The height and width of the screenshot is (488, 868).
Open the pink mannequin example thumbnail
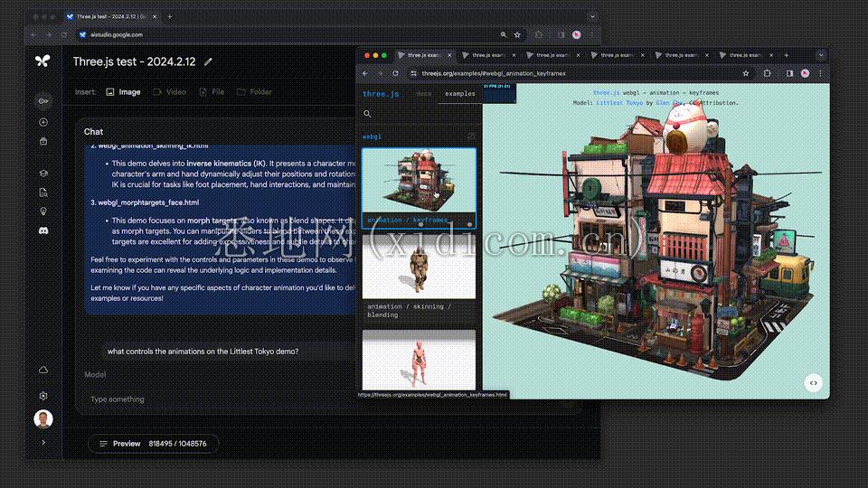(x=419, y=361)
